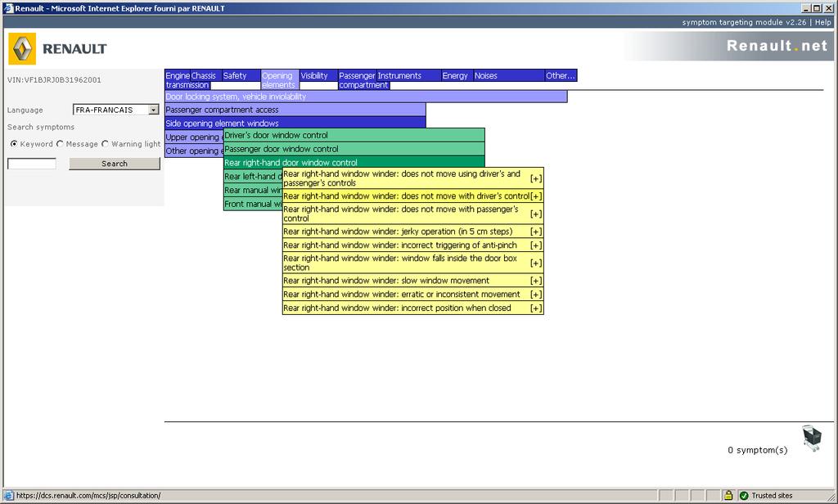Expand [+] for erratic or inconsistent movement
The image size is (838, 504).
coord(536,295)
